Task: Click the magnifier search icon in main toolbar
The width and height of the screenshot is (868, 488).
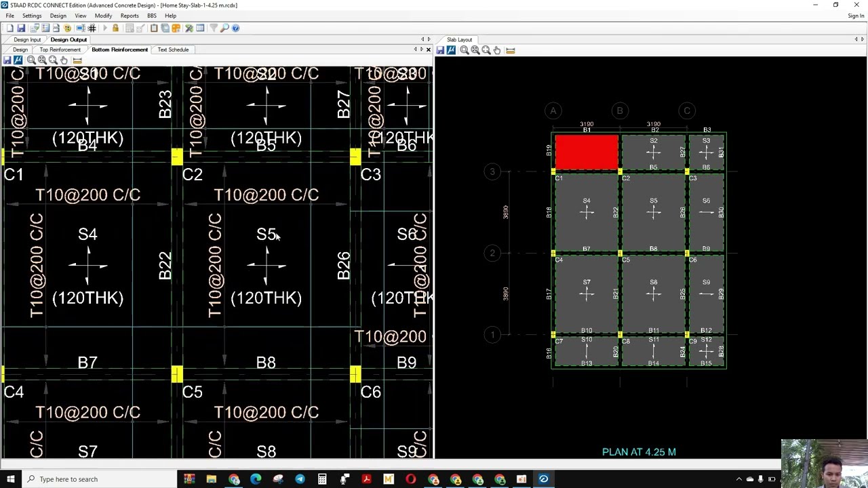Action: pyautogui.click(x=224, y=28)
